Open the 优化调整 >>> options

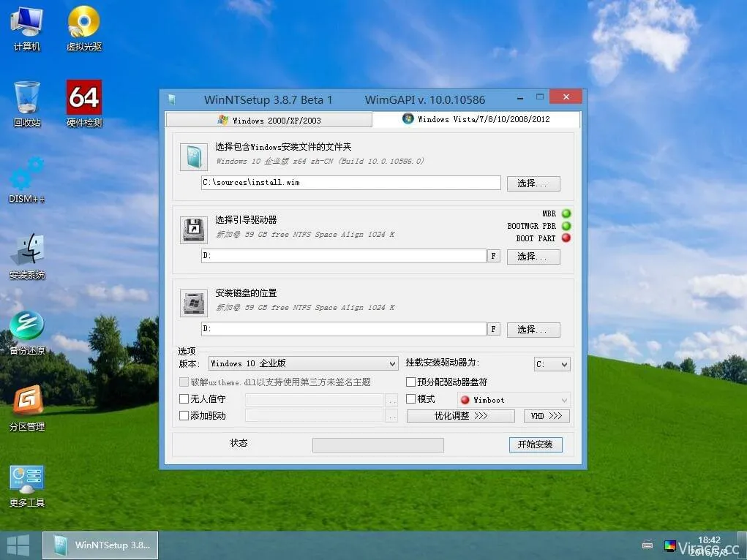click(x=461, y=416)
